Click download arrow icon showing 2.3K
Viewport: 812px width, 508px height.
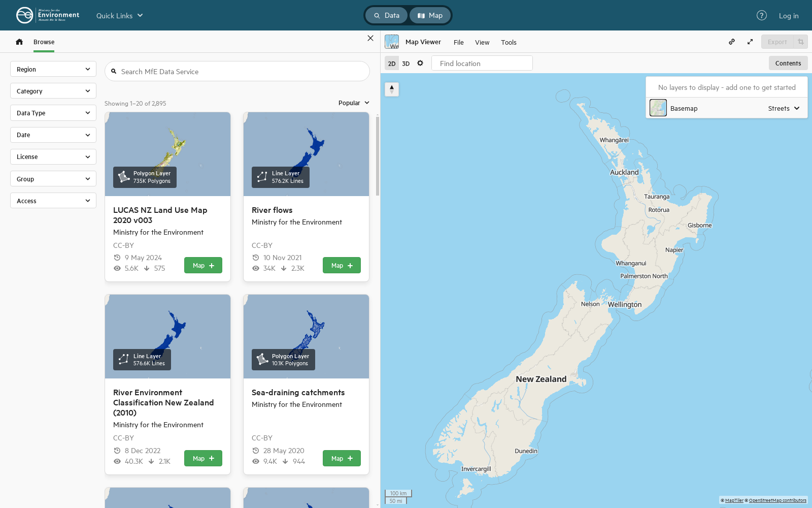[284, 268]
